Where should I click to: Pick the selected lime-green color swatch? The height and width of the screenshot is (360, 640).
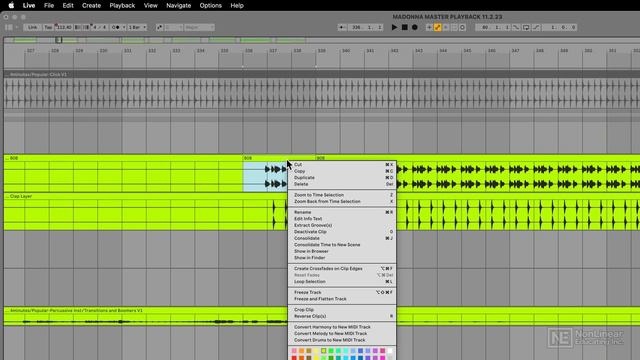tap(323, 351)
